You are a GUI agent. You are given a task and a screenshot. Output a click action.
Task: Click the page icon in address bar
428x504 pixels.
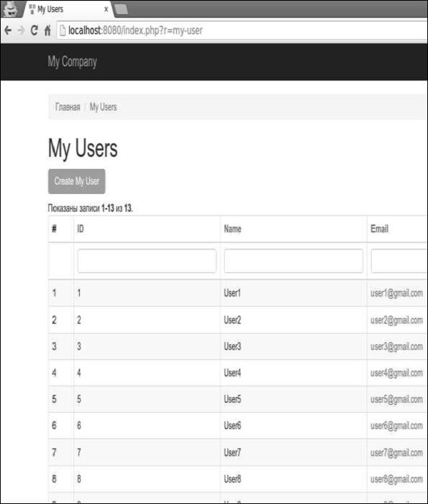coord(61,31)
